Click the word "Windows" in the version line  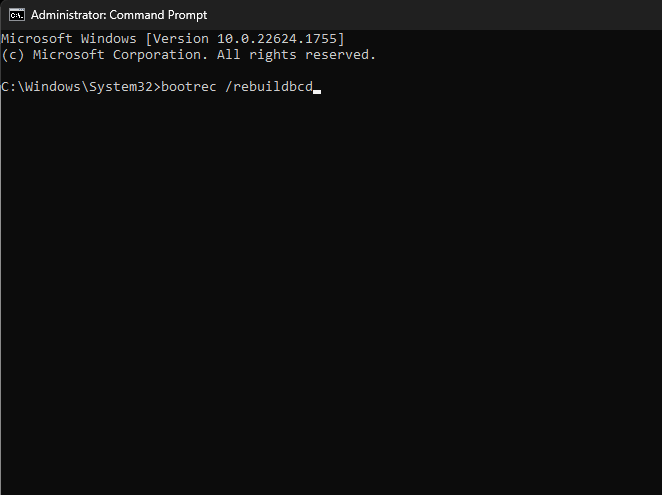[x=109, y=39]
